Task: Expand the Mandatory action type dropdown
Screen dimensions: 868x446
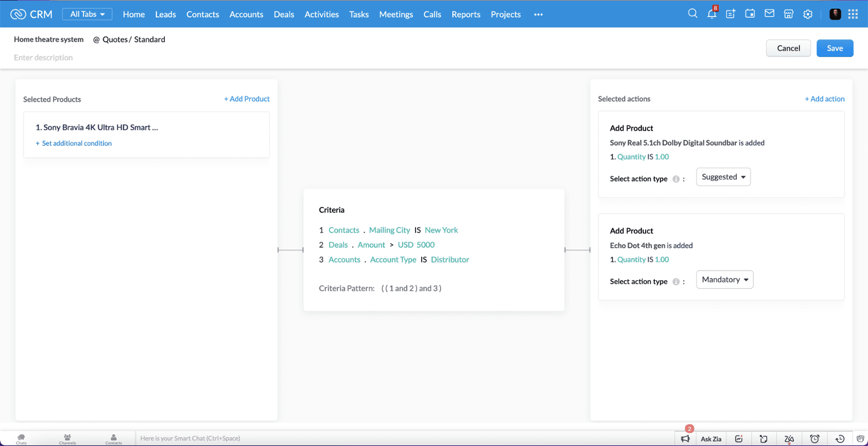Action: click(x=724, y=280)
